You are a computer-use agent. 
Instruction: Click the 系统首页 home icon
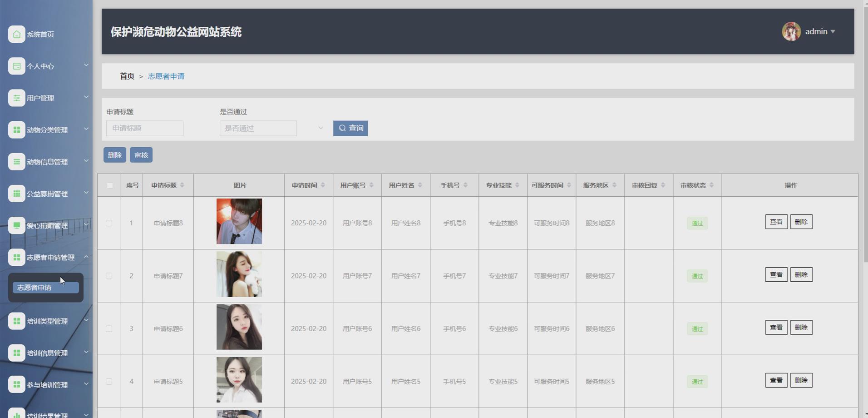[x=17, y=34]
